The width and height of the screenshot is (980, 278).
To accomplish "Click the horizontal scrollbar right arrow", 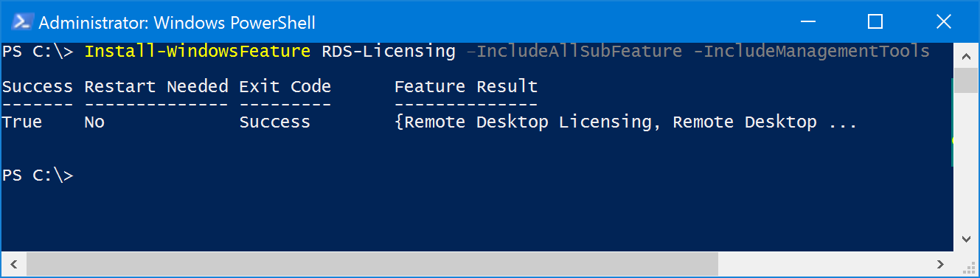I will 939,263.
